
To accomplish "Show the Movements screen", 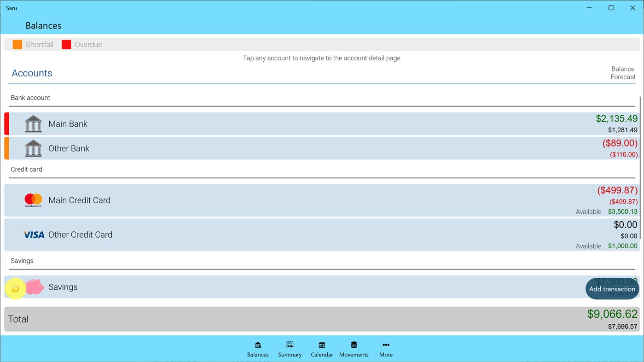I will pos(354,349).
